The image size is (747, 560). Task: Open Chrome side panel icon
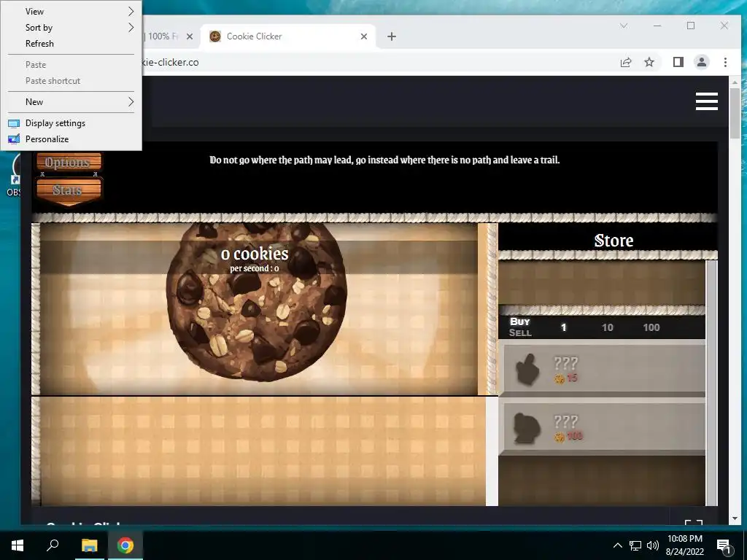(678, 63)
